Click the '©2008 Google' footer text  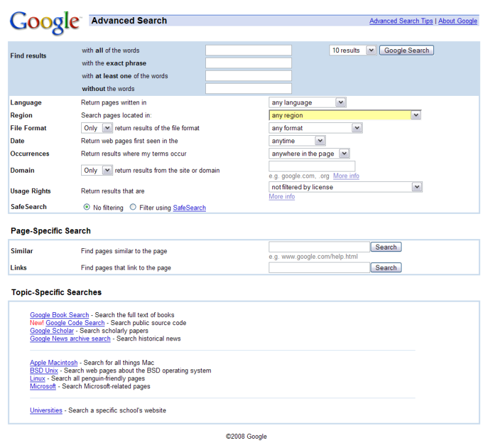click(x=246, y=436)
